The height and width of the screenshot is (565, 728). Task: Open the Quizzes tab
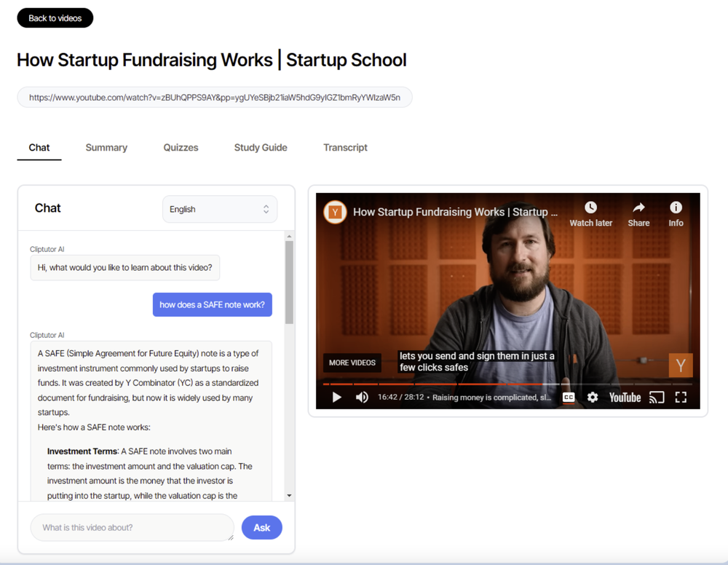(x=181, y=148)
